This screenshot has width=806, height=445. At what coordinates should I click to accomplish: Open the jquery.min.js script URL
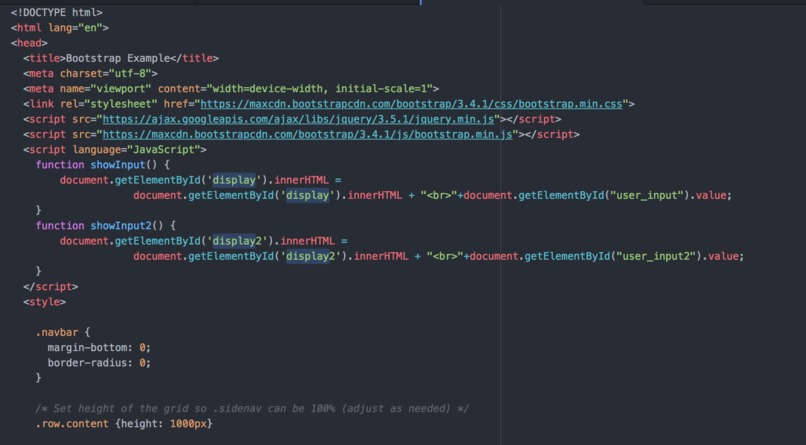point(298,119)
